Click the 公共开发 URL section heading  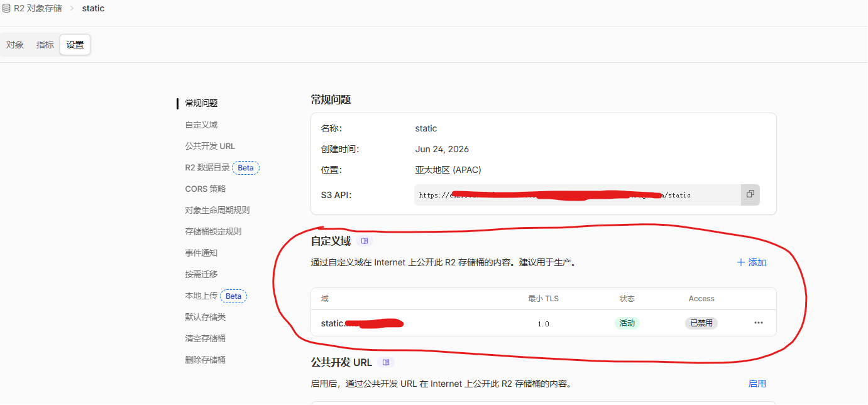pos(341,363)
